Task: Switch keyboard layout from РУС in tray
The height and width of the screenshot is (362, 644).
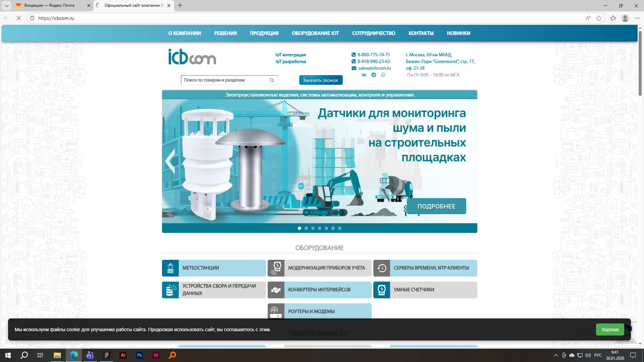Action: coord(598,355)
